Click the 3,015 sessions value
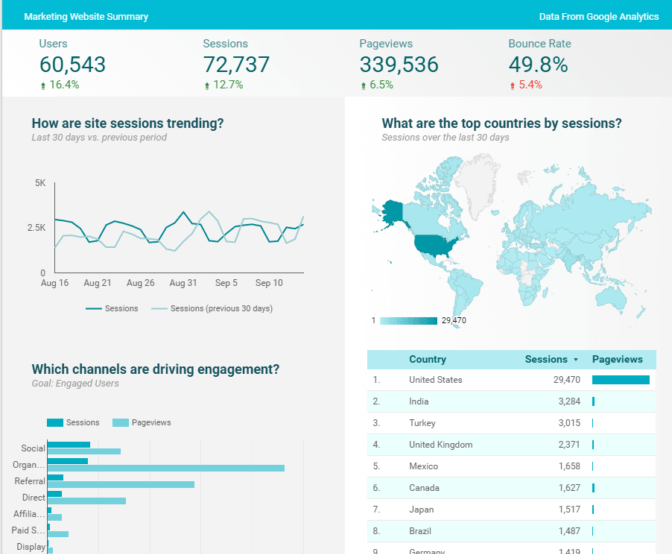Image resolution: width=672 pixels, height=554 pixels. pos(569,423)
